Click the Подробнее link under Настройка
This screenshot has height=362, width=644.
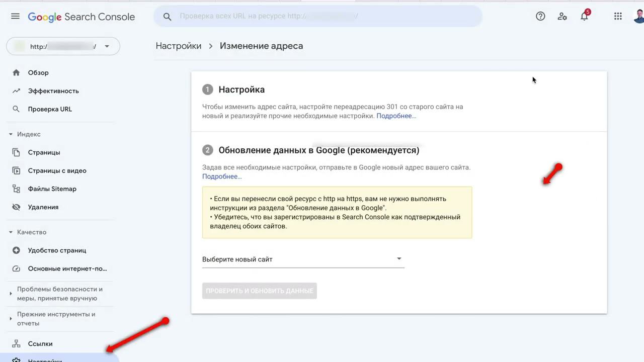click(x=396, y=116)
